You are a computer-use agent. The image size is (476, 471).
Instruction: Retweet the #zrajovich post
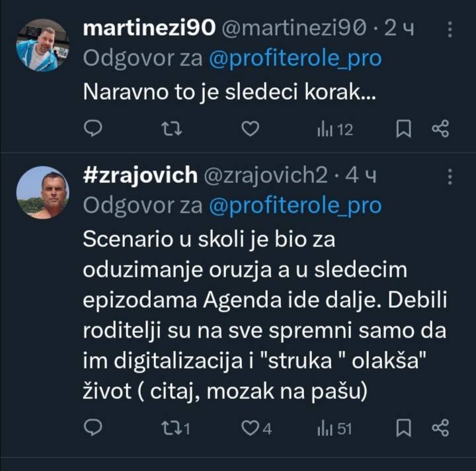pyautogui.click(x=176, y=429)
